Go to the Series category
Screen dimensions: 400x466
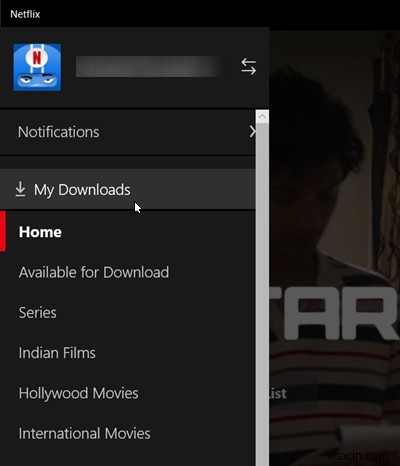tap(128, 312)
